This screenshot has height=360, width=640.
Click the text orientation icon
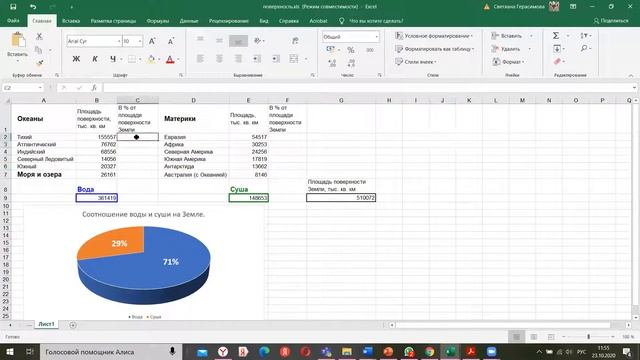[x=257, y=40]
